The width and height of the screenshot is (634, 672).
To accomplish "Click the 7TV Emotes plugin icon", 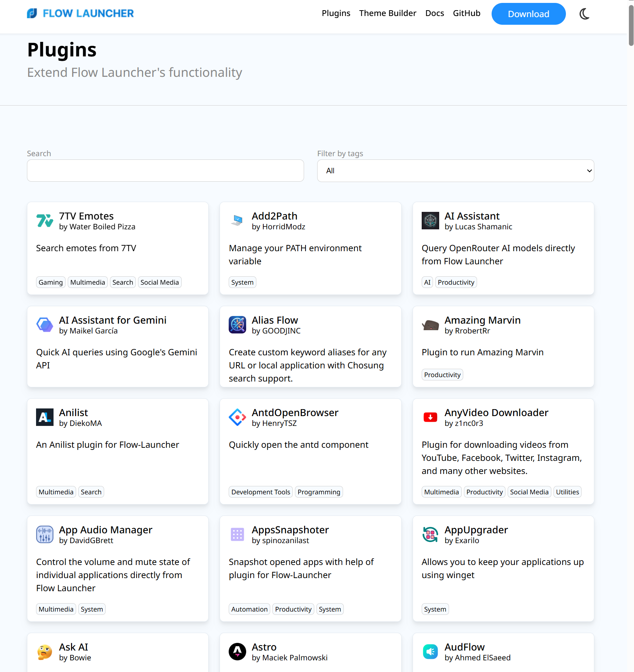I will [45, 221].
